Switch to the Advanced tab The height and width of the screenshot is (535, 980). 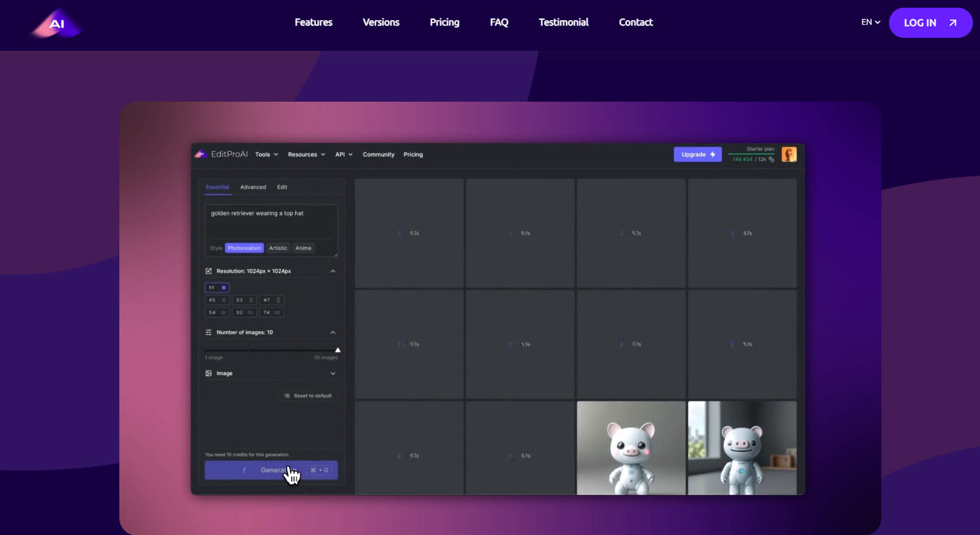(253, 187)
